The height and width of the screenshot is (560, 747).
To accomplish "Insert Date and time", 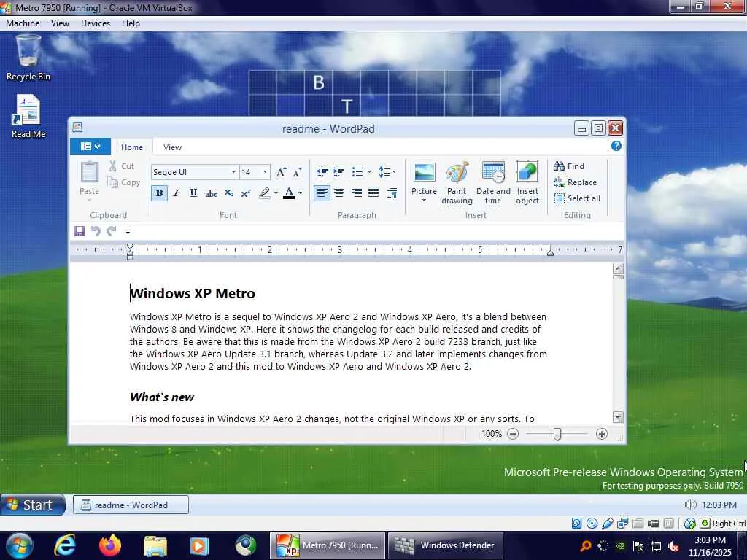I will coord(493,183).
